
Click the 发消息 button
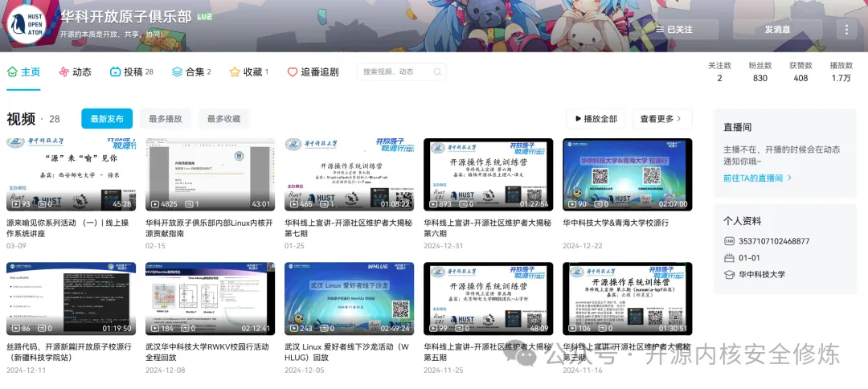(777, 29)
